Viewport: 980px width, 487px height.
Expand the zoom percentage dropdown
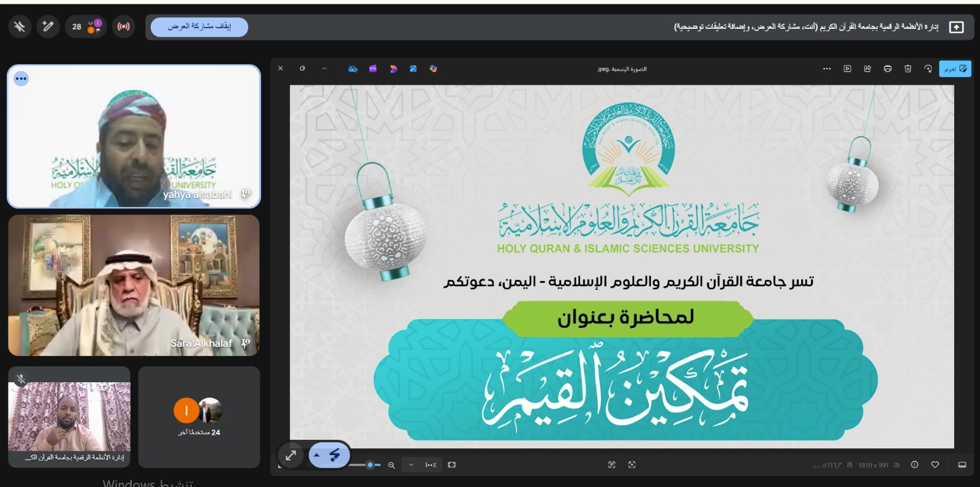click(x=411, y=465)
